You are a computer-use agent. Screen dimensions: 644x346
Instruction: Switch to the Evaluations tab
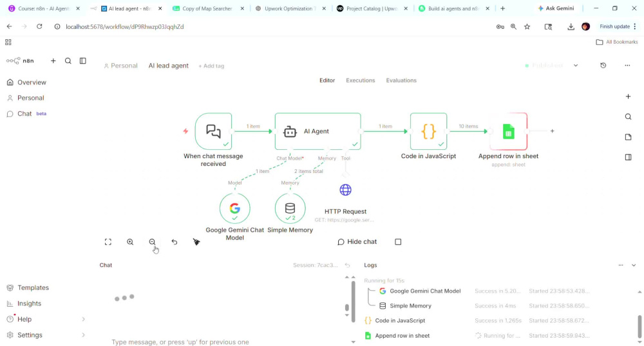pos(401,80)
